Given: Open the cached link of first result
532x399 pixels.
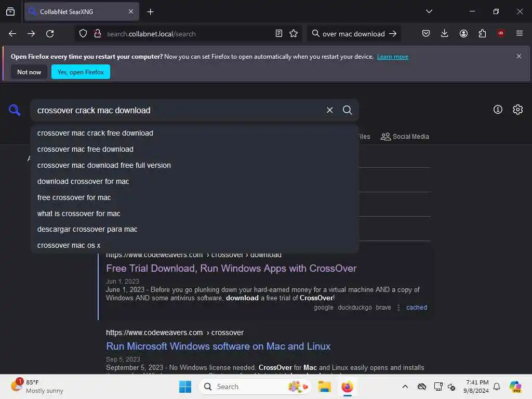Looking at the screenshot, I should (417, 308).
